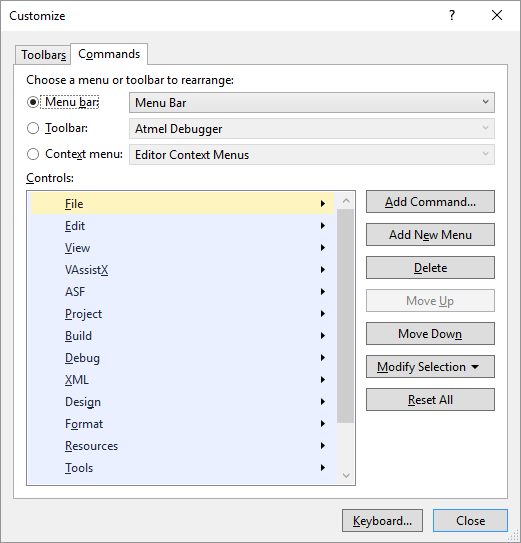Screen dimensions: 521x543
Task: Open the Menu Bar dropdown
Action: [312, 103]
